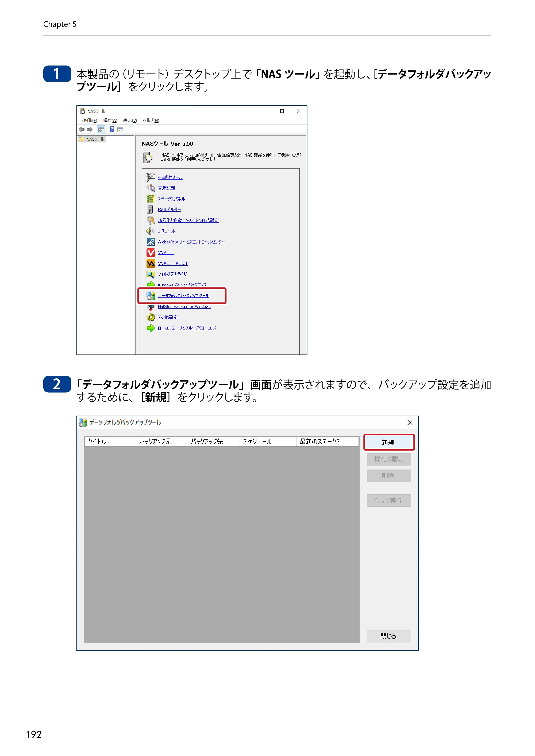The image size is (535, 756).
Task: Open the データフォルダバックアップツール link
Action: [x=183, y=296]
